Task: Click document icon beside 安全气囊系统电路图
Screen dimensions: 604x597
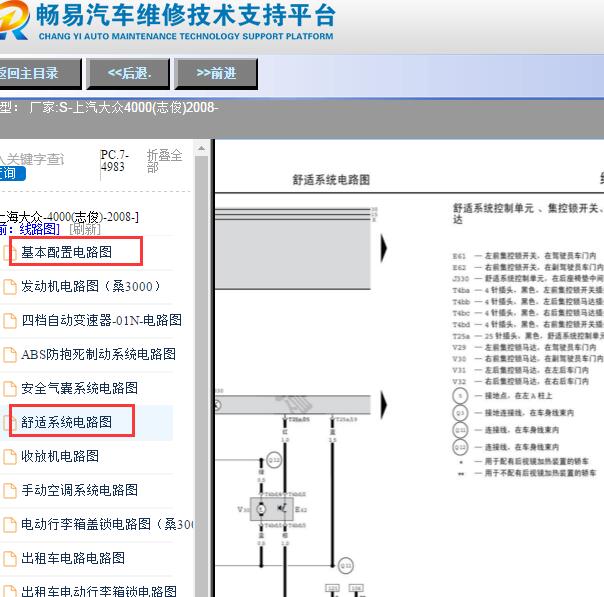Action: [10, 388]
